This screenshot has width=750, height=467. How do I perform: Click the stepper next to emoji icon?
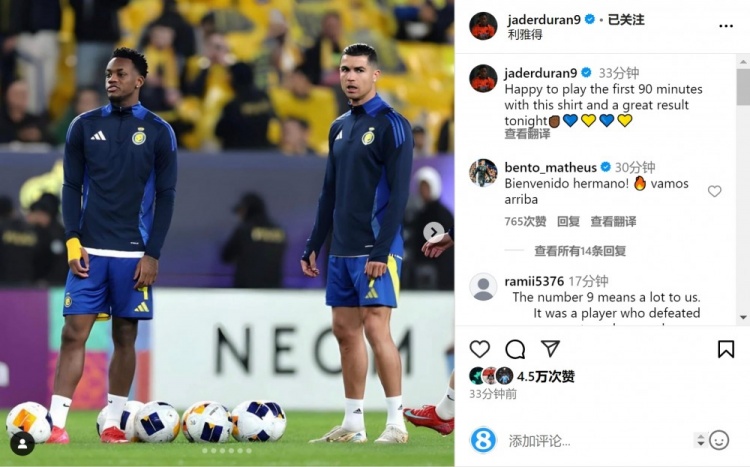[x=701, y=440]
